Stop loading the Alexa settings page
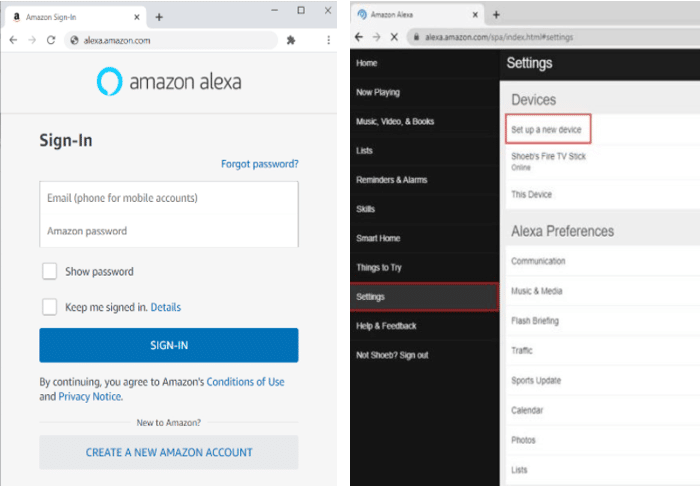Image resolution: width=700 pixels, height=488 pixels. point(394,37)
